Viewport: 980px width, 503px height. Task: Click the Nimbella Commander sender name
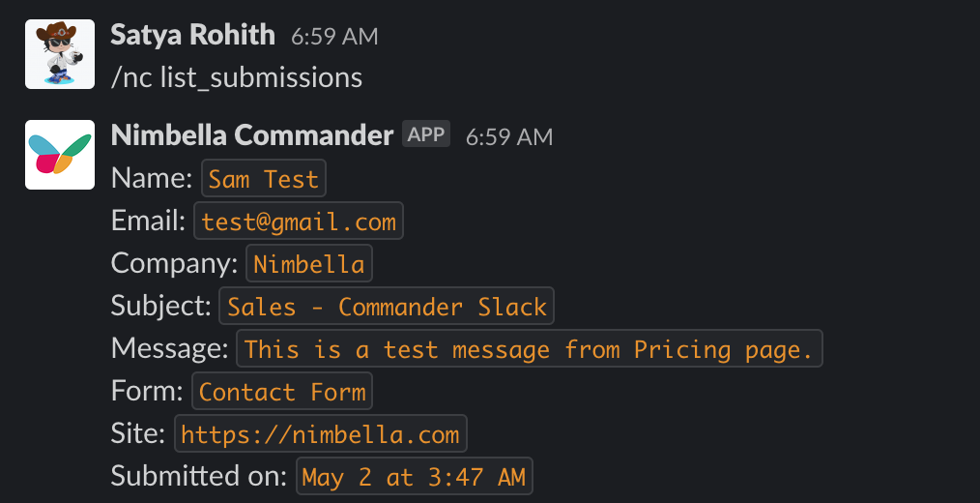tap(252, 135)
